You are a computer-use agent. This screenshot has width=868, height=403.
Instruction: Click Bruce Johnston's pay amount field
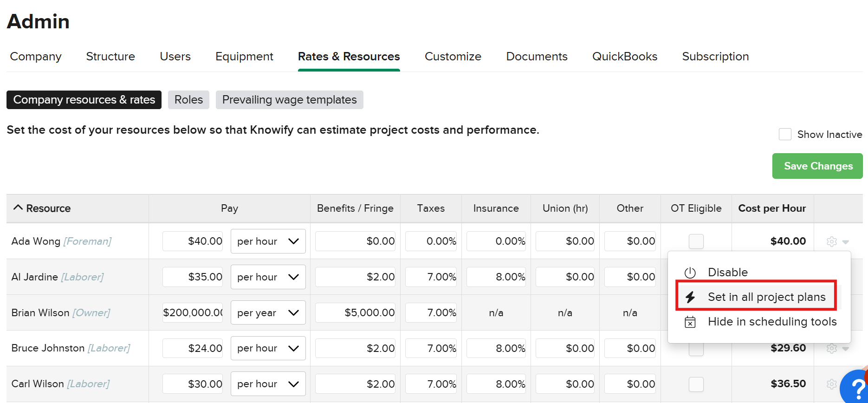193,348
